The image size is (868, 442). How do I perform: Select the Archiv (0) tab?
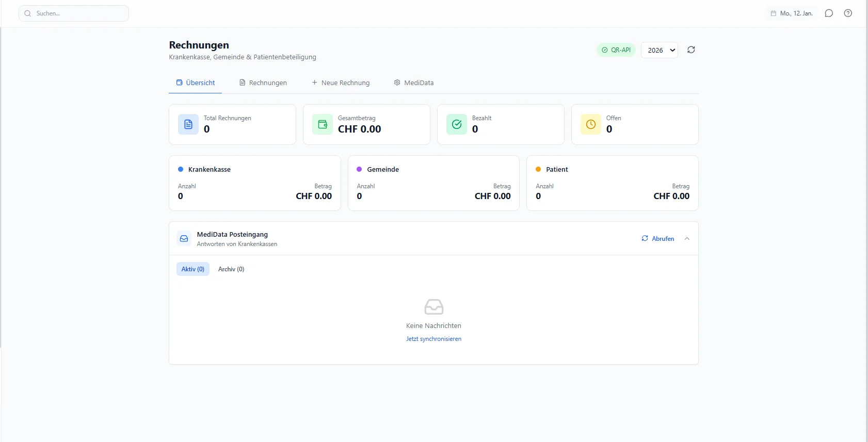231,269
